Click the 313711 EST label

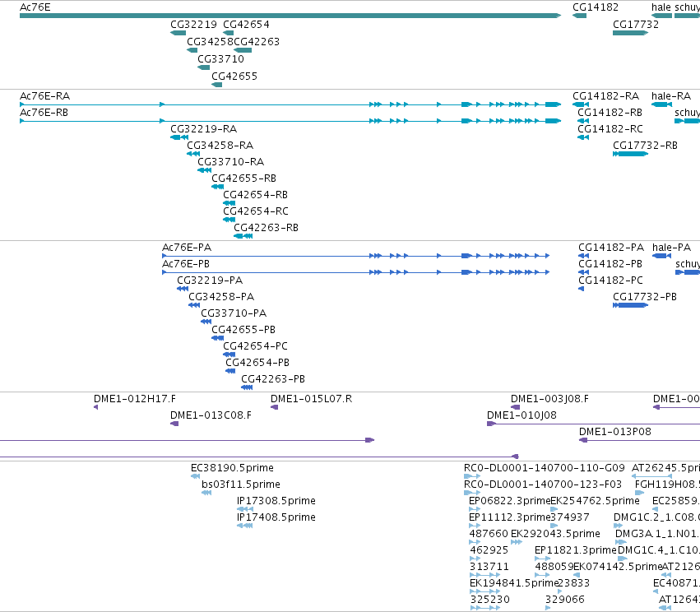coord(489,567)
